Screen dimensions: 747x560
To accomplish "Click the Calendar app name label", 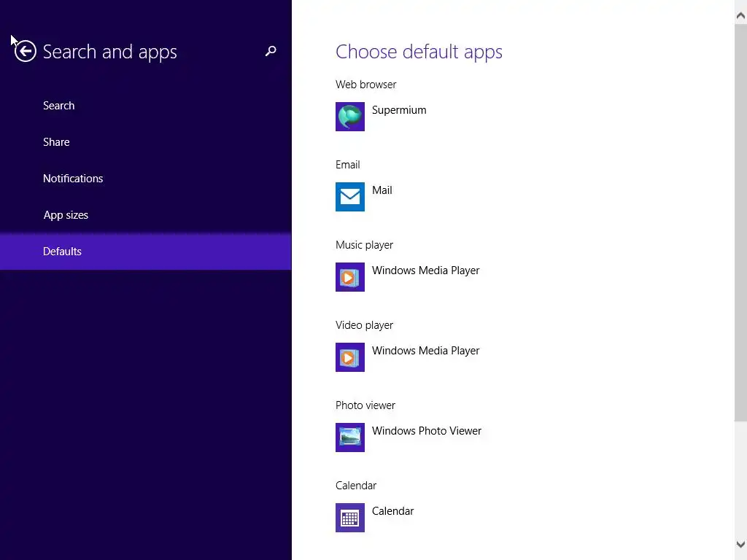I will click(392, 511).
